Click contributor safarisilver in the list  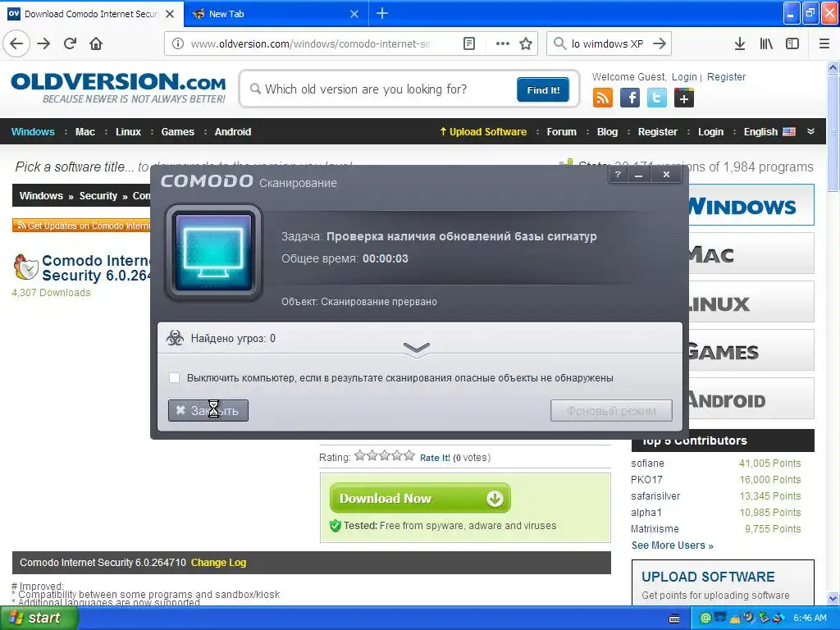click(655, 496)
